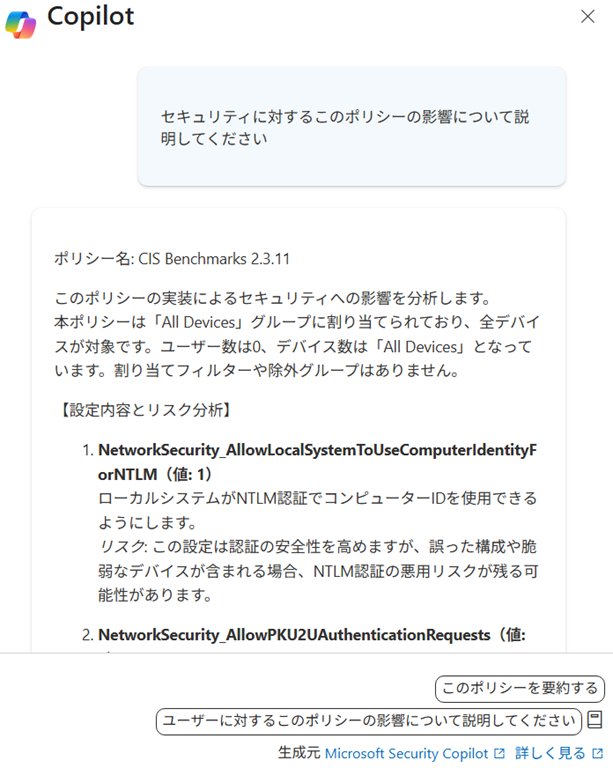Open the prompt guide book icon
613x768 pixels.
pos(595,720)
